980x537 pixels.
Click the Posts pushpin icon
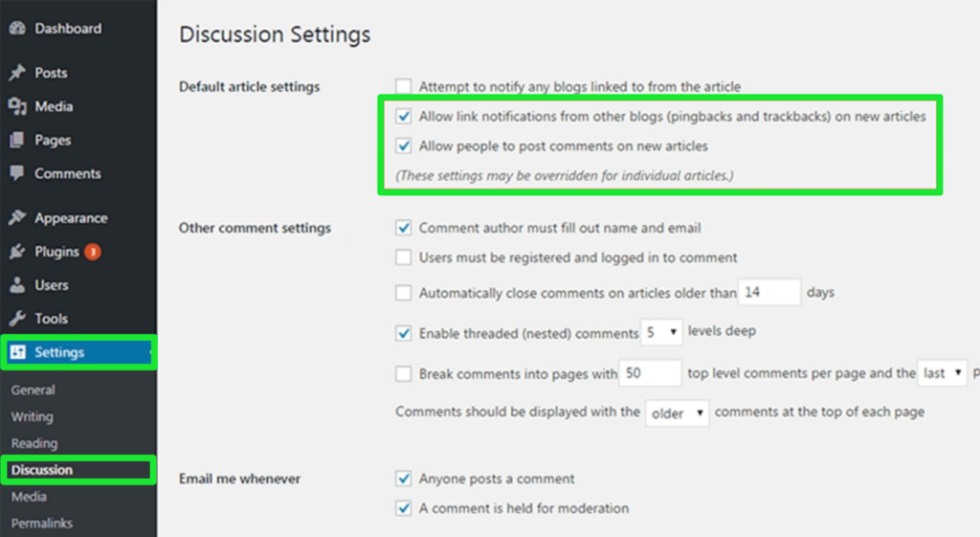click(x=16, y=73)
